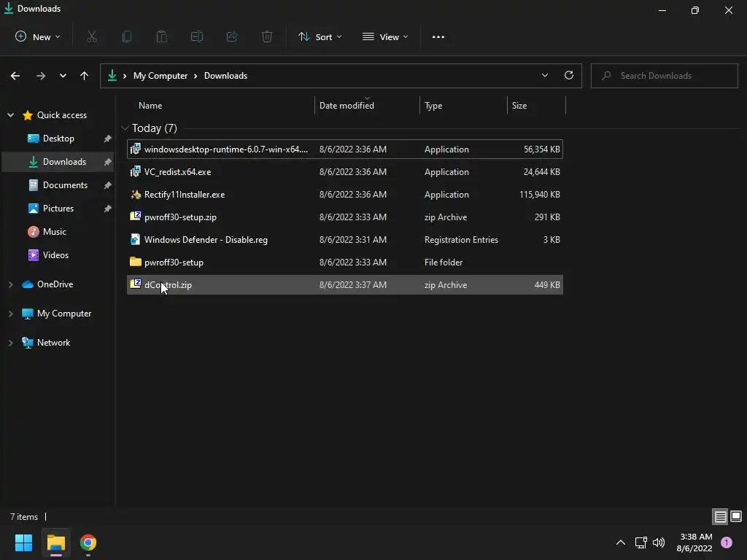Click Downloads in the breadcrumb path

pos(225,76)
